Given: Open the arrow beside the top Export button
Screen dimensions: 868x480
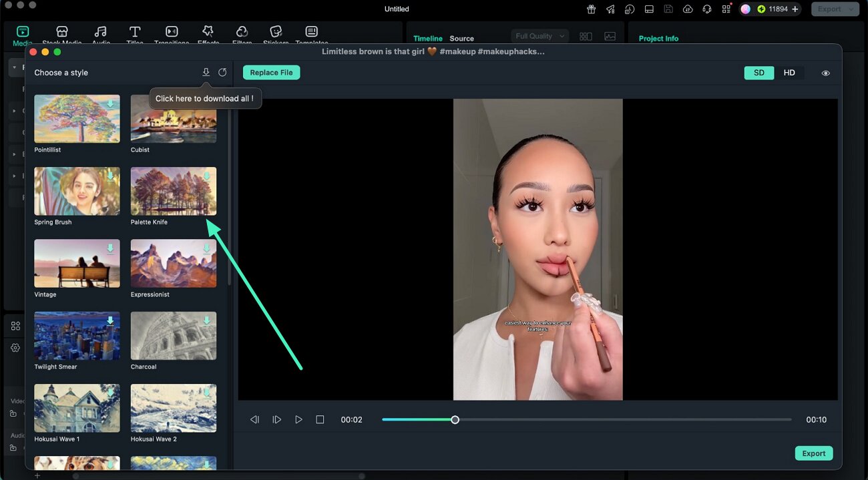Looking at the screenshot, I should pyautogui.click(x=851, y=9).
